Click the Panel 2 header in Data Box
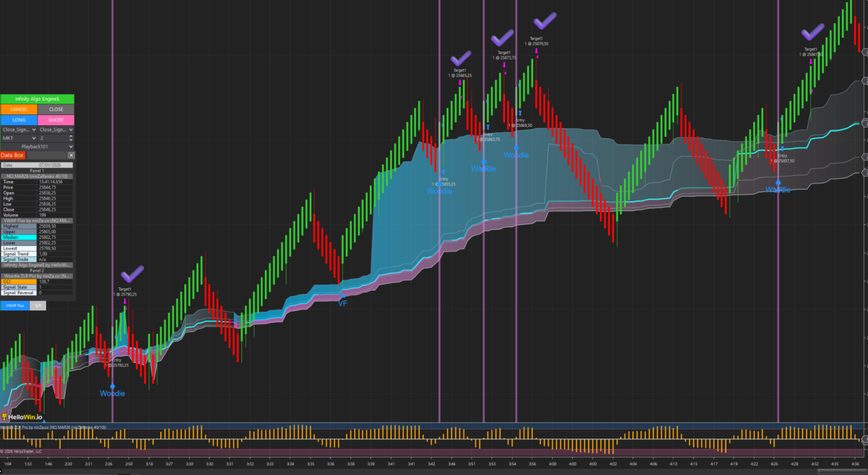The width and height of the screenshot is (868, 475). tap(37, 271)
